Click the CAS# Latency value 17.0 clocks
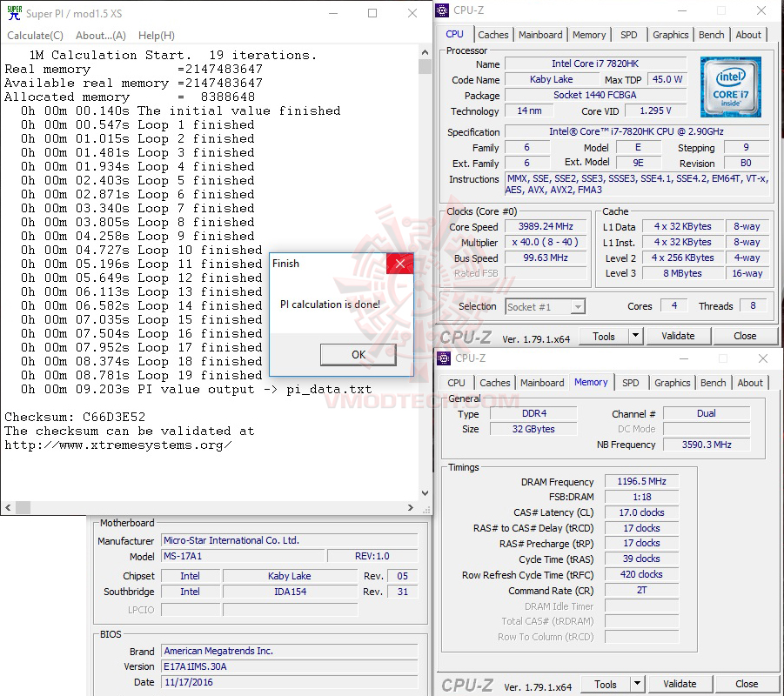 tap(641, 512)
